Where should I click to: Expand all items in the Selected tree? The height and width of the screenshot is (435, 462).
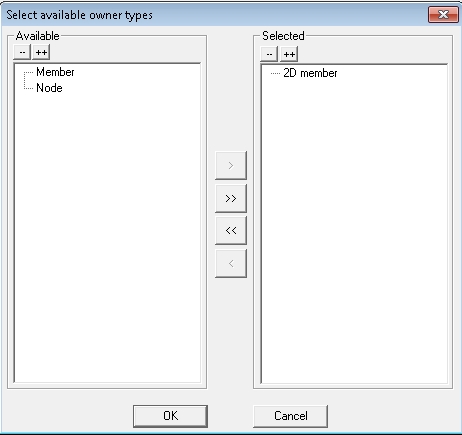pyautogui.click(x=289, y=54)
